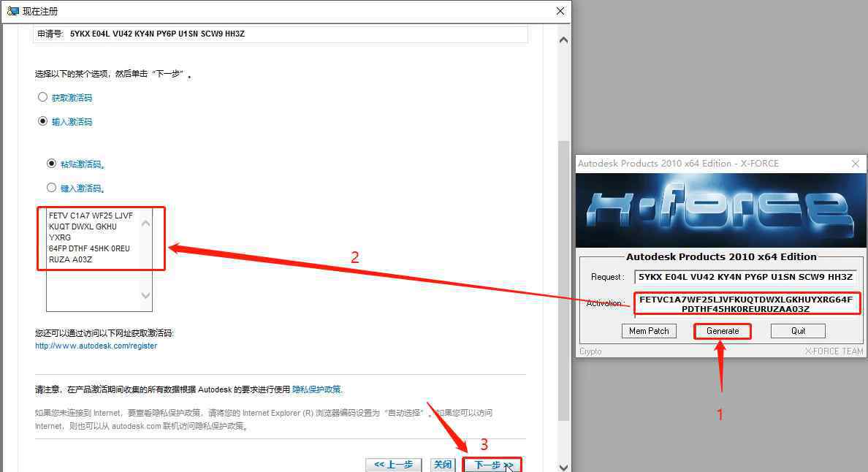
Task: Click the 选择以下的某个选项 instruction text
Action: click(113, 74)
